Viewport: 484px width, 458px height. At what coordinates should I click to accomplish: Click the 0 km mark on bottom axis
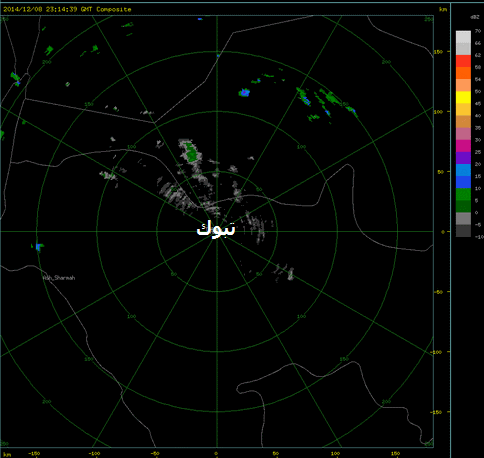(216, 453)
